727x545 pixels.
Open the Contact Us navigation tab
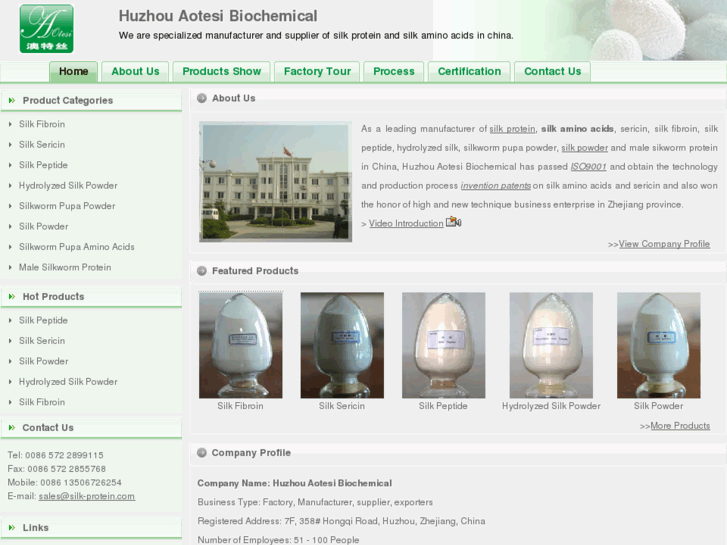coord(552,71)
